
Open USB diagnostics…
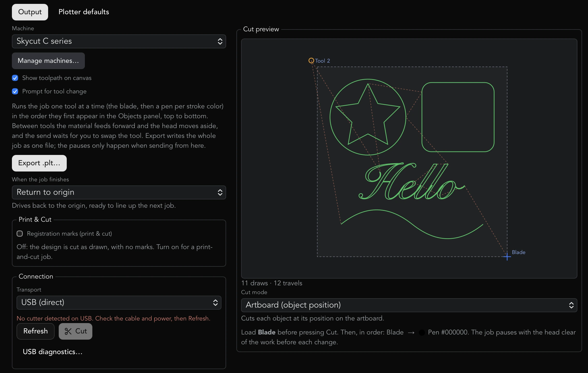(53, 352)
